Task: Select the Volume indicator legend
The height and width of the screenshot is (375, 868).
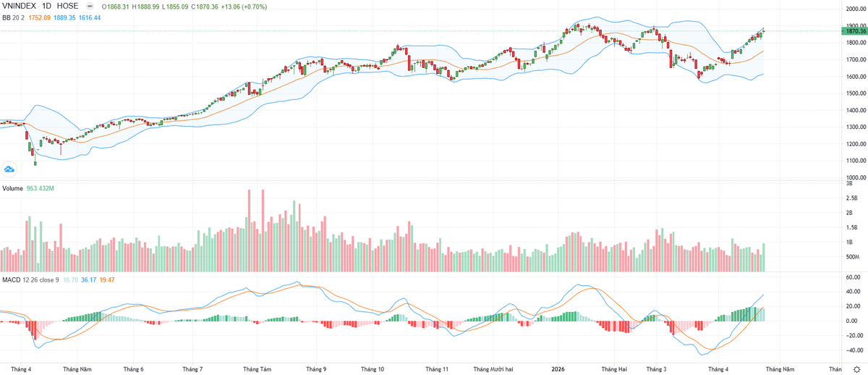Action: tap(12, 188)
